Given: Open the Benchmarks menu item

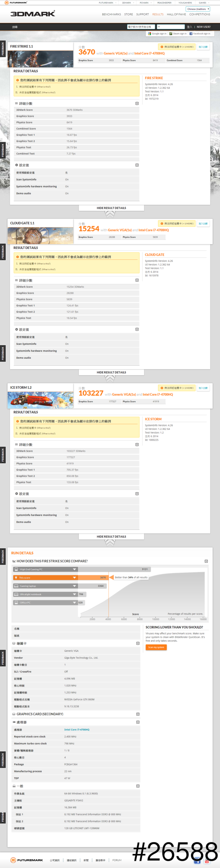Looking at the screenshot, I should (111, 14).
